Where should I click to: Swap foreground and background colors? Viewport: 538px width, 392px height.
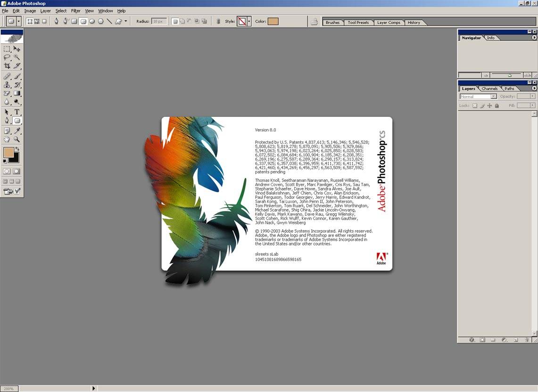pyautogui.click(x=17, y=149)
